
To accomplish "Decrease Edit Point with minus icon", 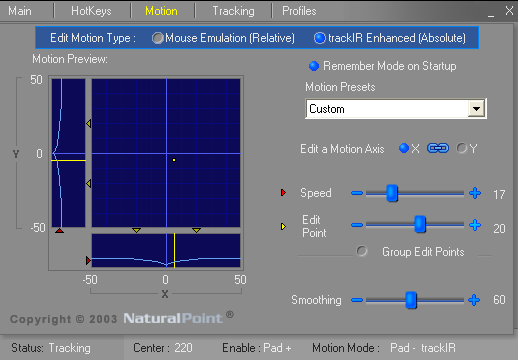I will click(x=357, y=225).
